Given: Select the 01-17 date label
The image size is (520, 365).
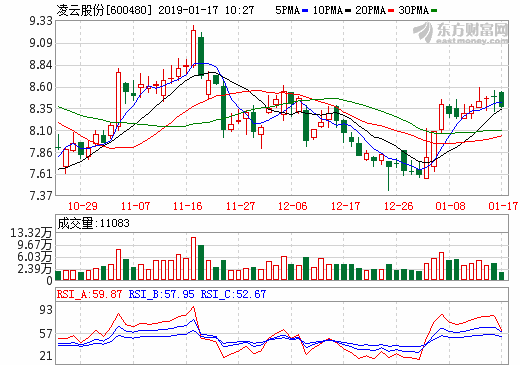Looking at the screenshot, I should 503,206.
